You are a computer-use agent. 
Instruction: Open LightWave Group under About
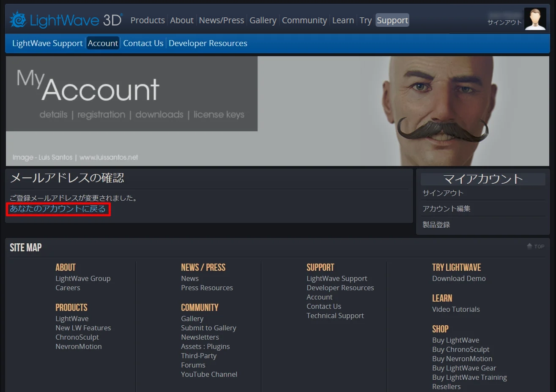83,278
